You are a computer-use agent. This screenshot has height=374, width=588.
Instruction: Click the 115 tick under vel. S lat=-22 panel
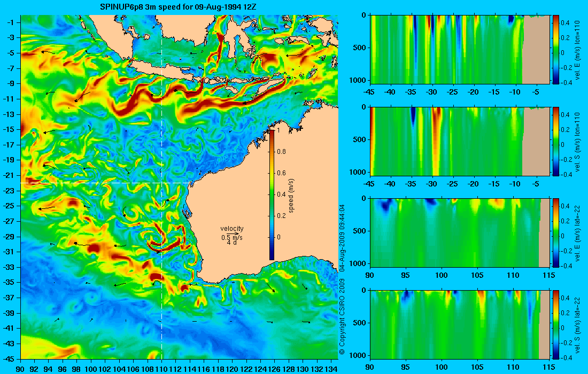[550, 367]
